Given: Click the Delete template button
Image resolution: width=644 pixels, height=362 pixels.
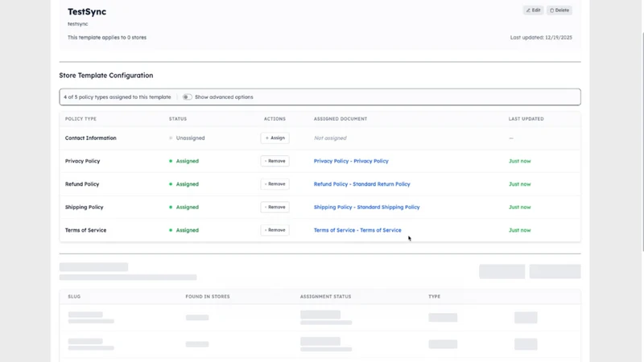Looking at the screenshot, I should point(559,10).
